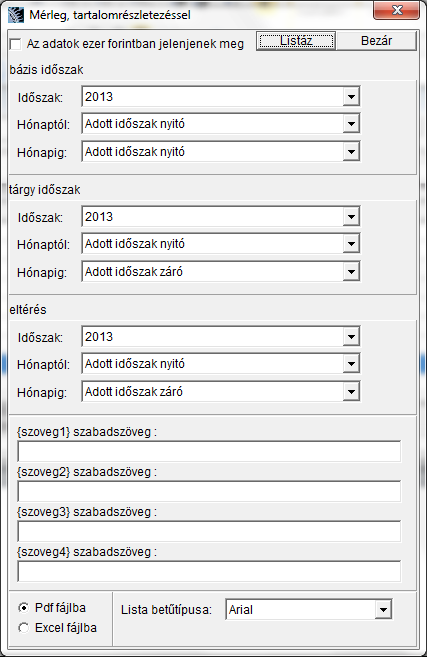This screenshot has width=427, height=657.
Task: Open the tárgy időszak Hónaptól dropdown
Action: point(351,244)
